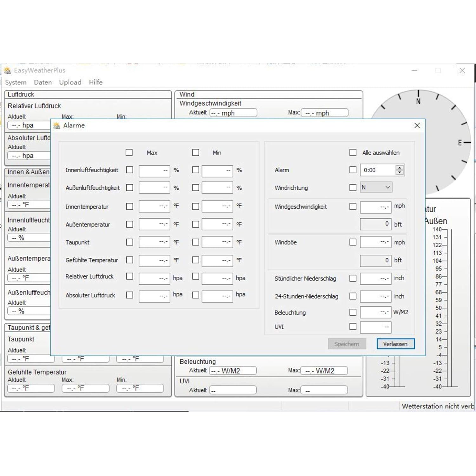Select all Max column header checkbox
Screen dimensions: 476x476
pyautogui.click(x=129, y=152)
